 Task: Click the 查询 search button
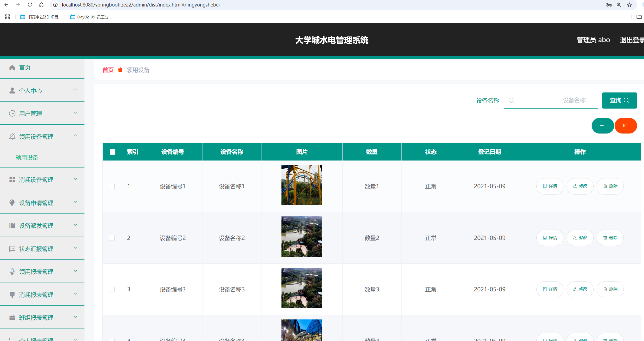coord(619,101)
